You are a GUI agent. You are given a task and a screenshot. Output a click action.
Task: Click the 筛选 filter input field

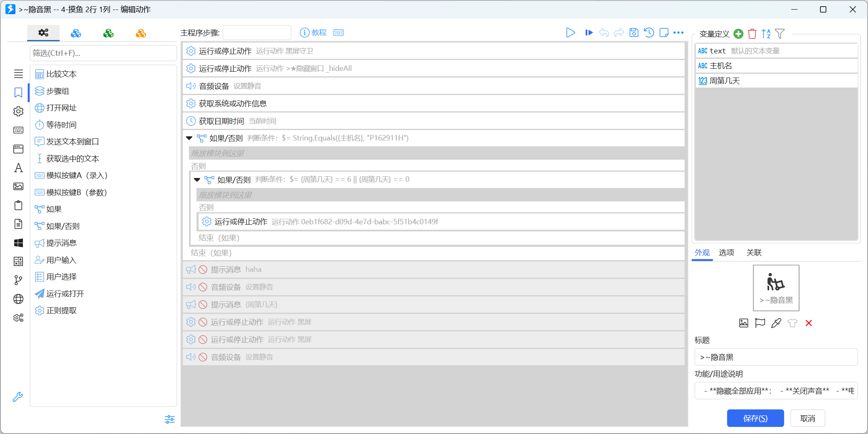(x=103, y=53)
